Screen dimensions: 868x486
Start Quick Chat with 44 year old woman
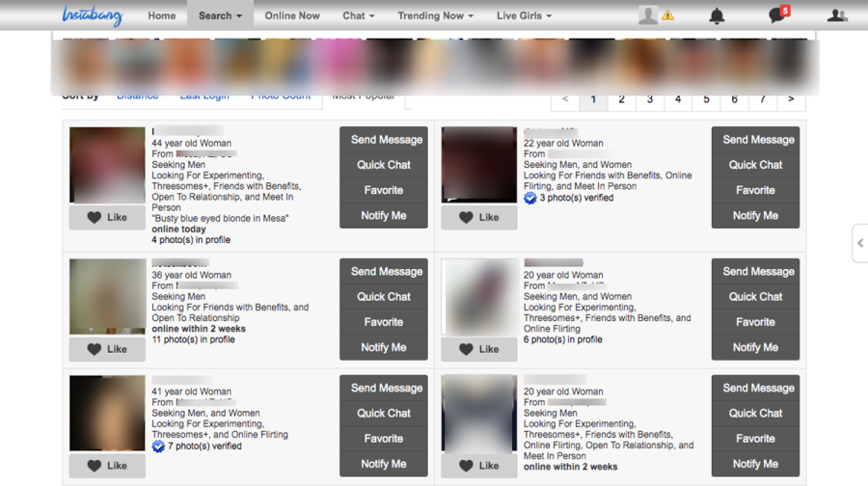coord(384,165)
